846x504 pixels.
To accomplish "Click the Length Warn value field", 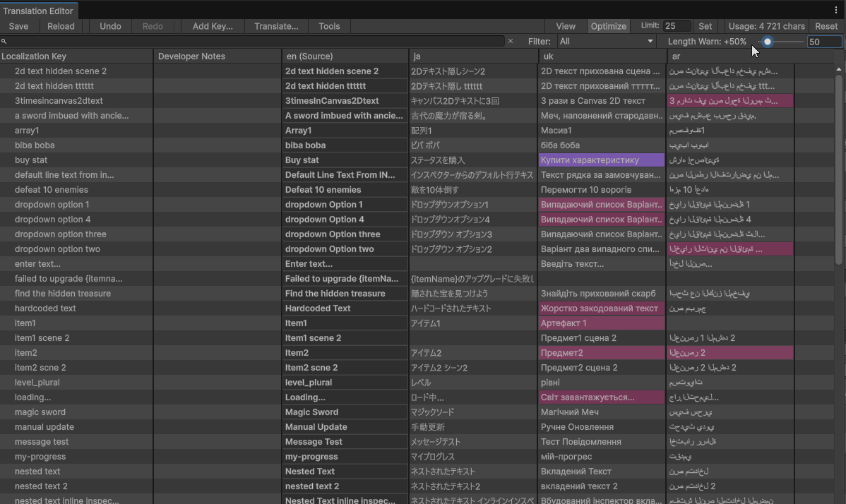I will point(823,42).
